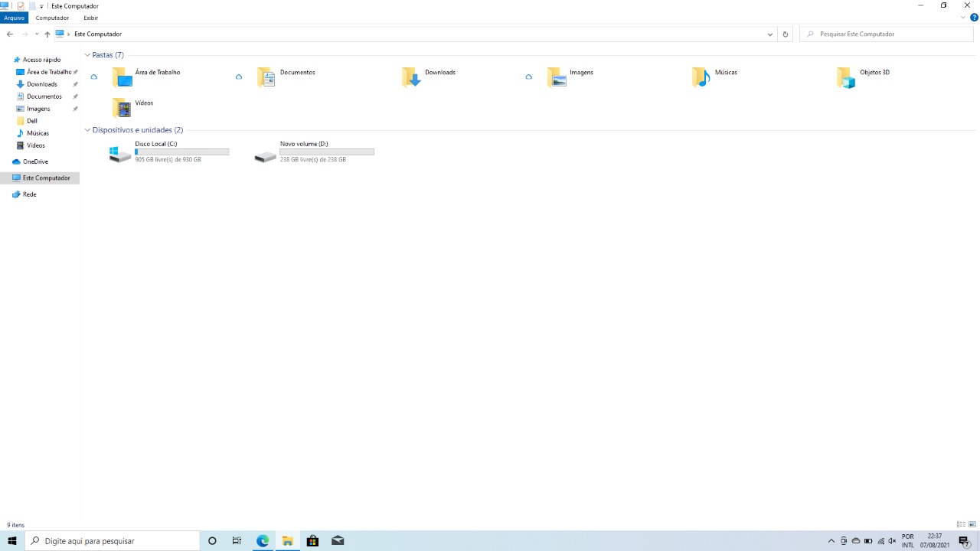Select the Rede item in the sidebar
This screenshot has width=980, height=551.
(x=30, y=194)
